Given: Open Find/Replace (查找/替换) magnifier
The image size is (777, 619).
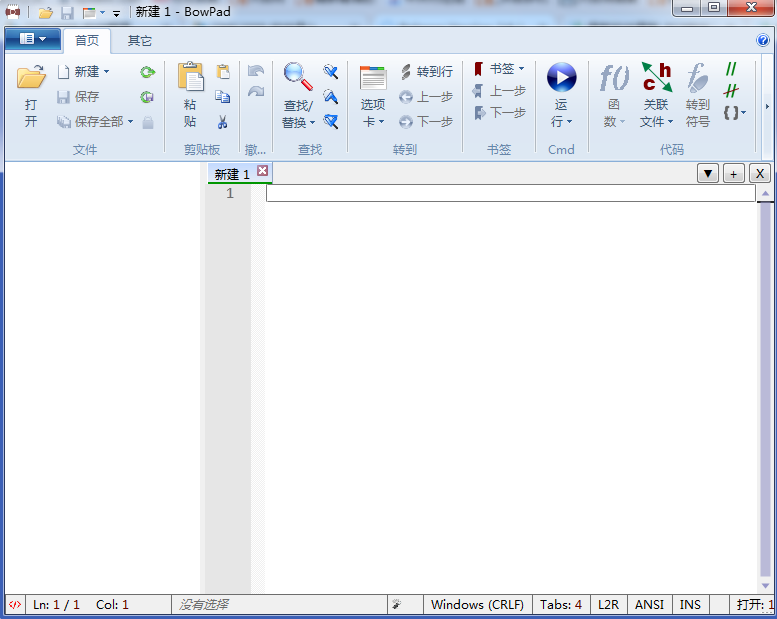Looking at the screenshot, I should point(298,77).
